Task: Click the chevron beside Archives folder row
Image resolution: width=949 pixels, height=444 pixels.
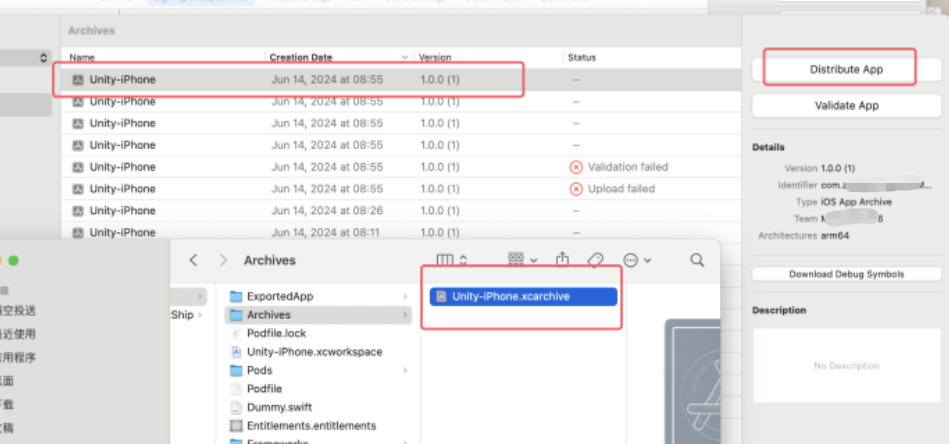Action: (x=404, y=315)
